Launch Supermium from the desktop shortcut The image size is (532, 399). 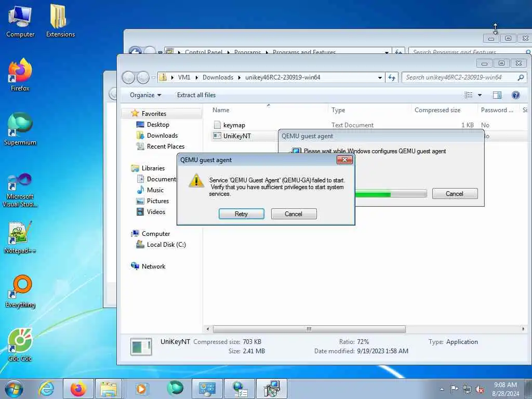[x=20, y=129]
